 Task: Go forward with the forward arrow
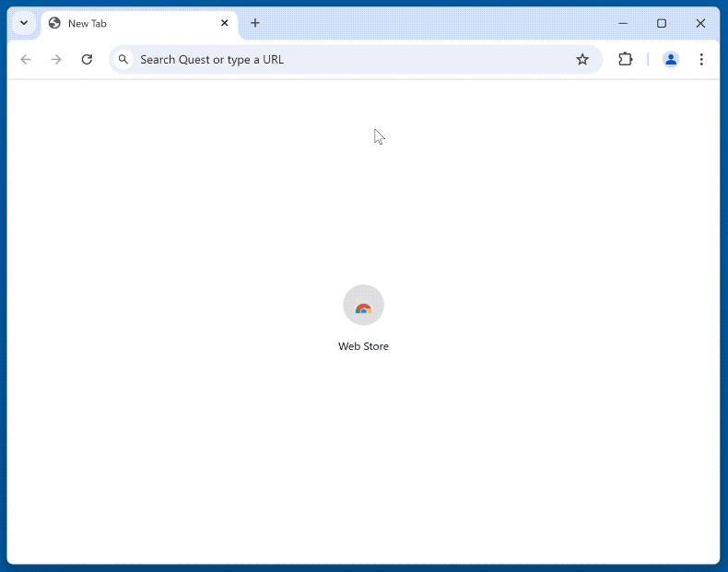tap(56, 59)
